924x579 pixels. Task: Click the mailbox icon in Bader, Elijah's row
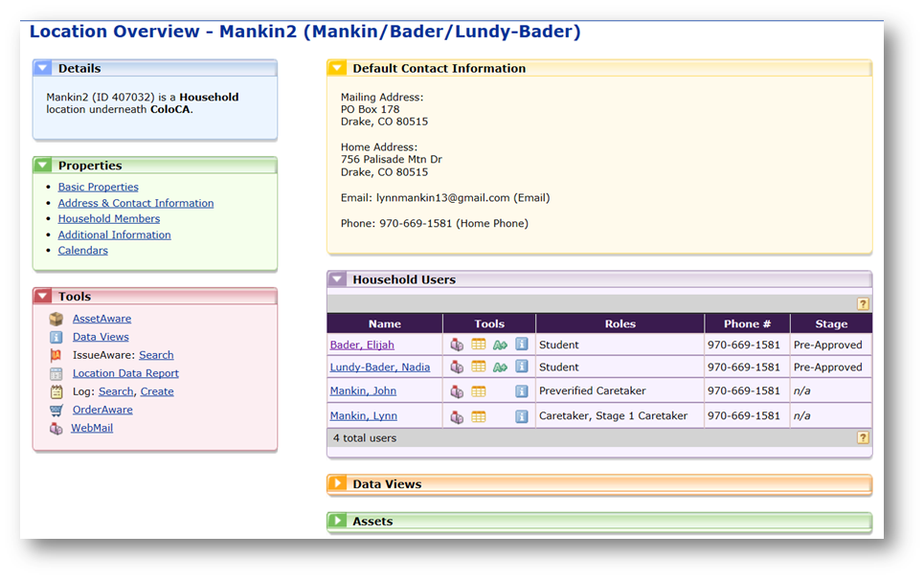pos(457,345)
